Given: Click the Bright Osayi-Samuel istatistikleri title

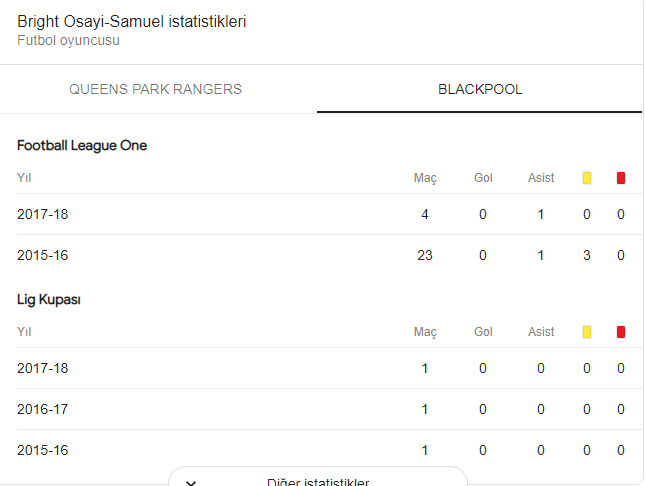Looking at the screenshot, I should pyautogui.click(x=132, y=21).
